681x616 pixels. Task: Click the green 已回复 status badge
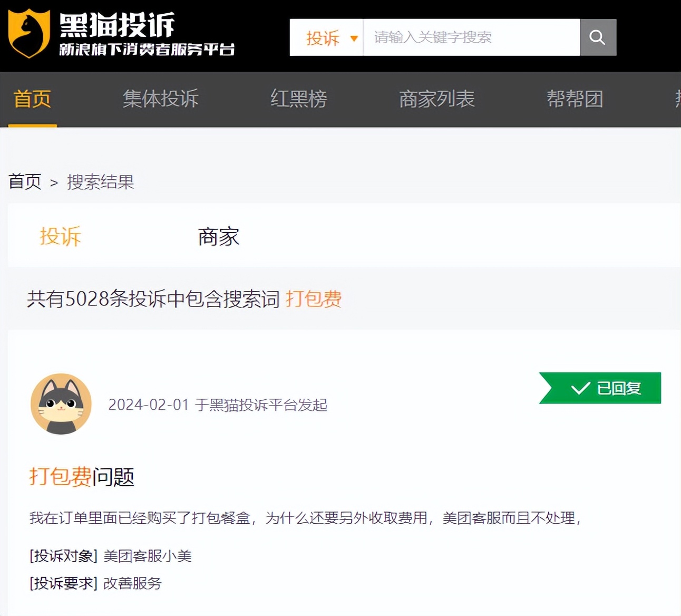click(601, 388)
